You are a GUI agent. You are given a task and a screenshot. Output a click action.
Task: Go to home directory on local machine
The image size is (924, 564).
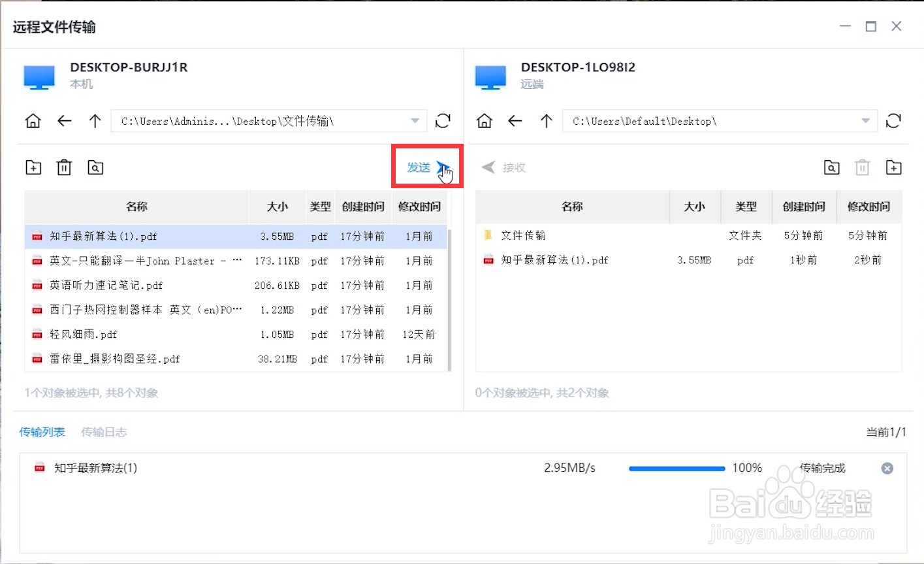32,121
